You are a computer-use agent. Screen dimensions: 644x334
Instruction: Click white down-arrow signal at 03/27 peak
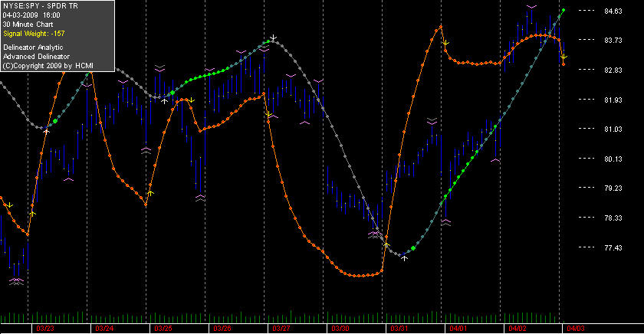click(273, 38)
